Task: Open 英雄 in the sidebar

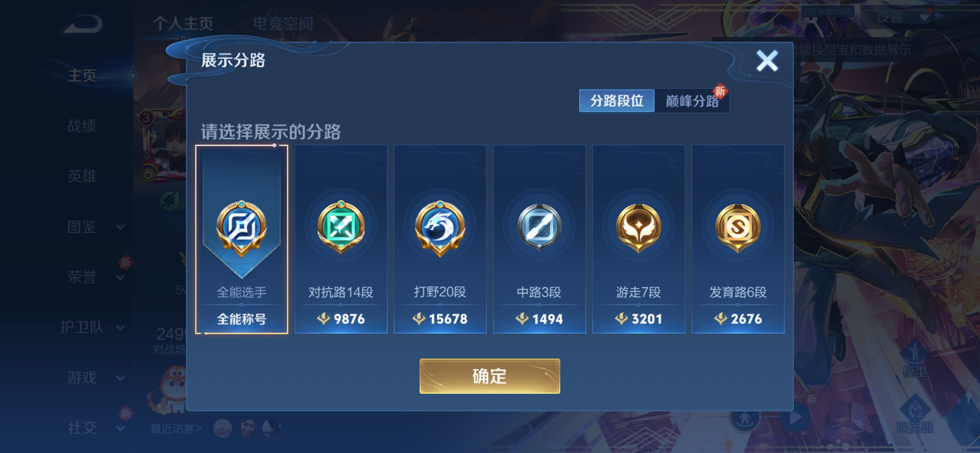Action: coord(82,176)
